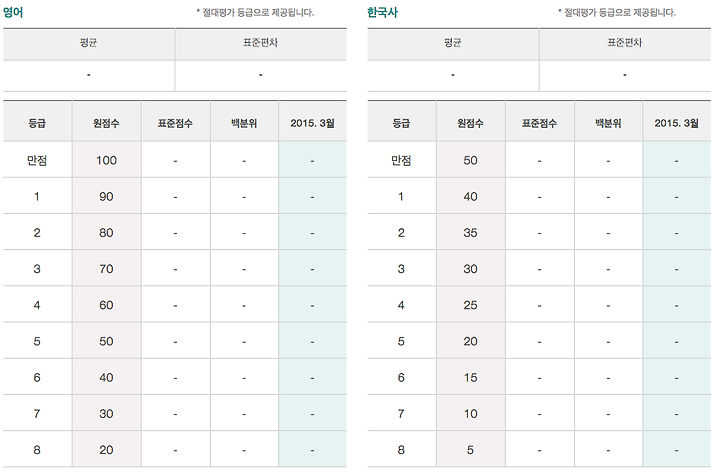Select the 표준편차 header in 한국사 table
720x474 pixels.
coord(624,43)
